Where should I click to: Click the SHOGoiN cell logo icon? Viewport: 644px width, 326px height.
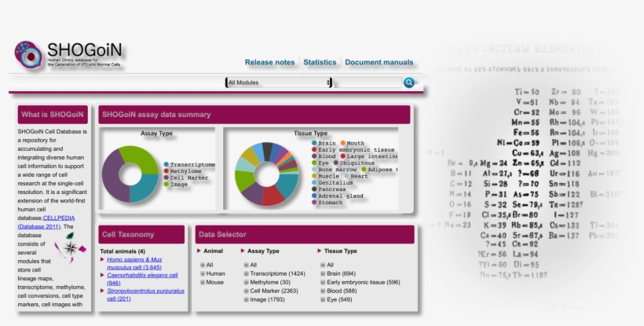pos(28,55)
